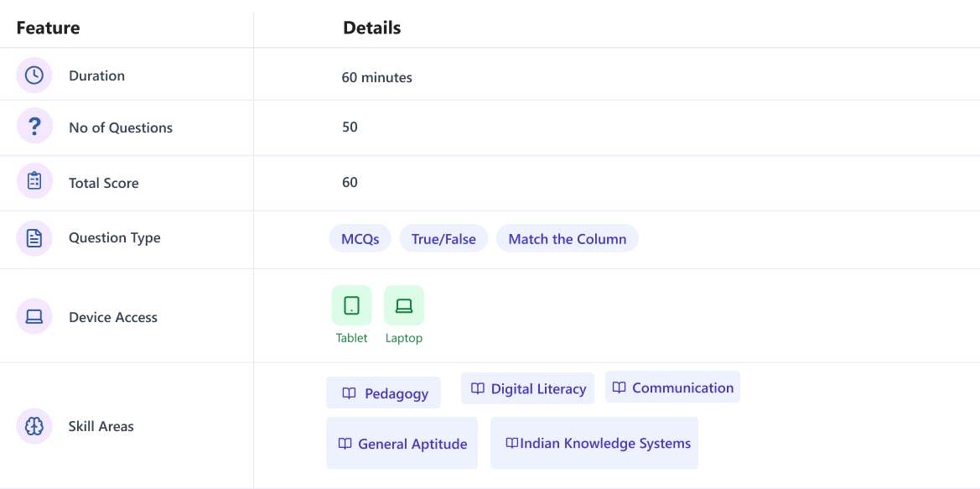Select the General Aptitude tag
The height and width of the screenshot is (489, 980).
point(402,444)
